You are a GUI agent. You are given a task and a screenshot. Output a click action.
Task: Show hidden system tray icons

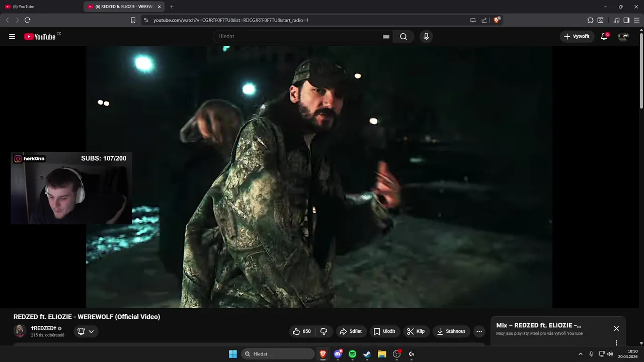click(580, 354)
